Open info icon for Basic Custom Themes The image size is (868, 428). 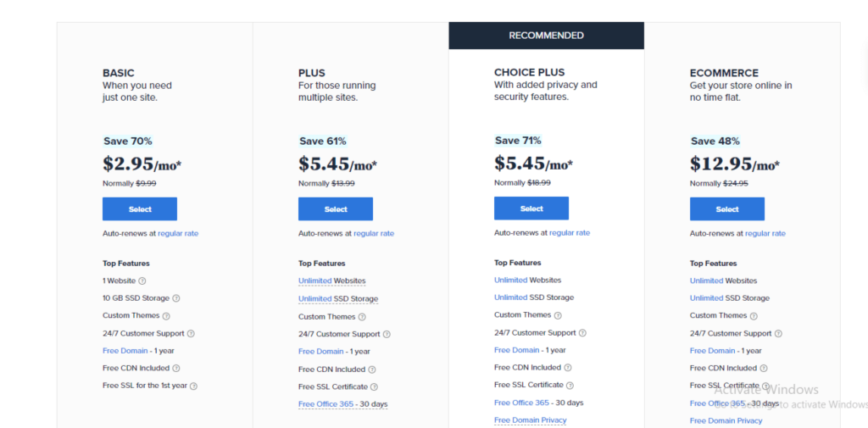(x=166, y=316)
